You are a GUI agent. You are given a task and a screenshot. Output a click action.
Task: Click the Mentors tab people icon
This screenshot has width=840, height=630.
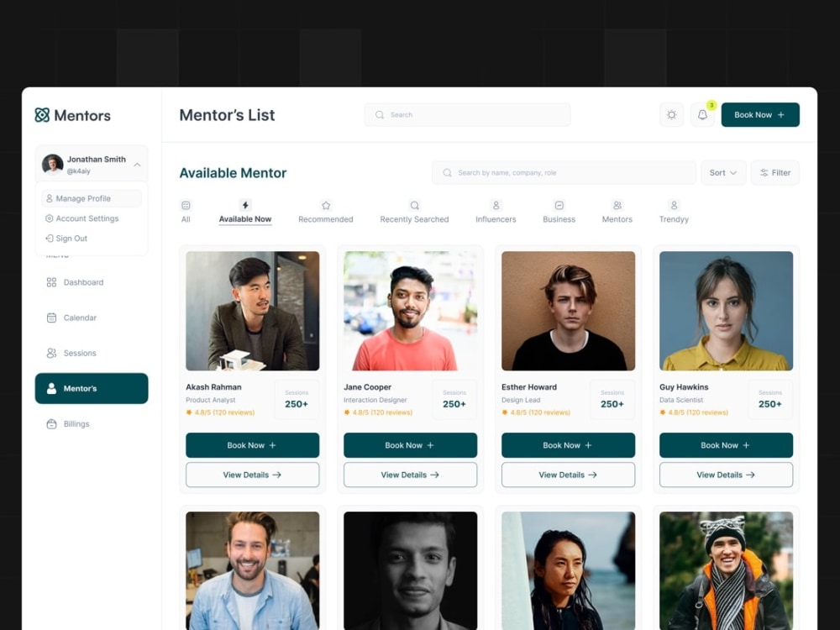click(x=617, y=205)
